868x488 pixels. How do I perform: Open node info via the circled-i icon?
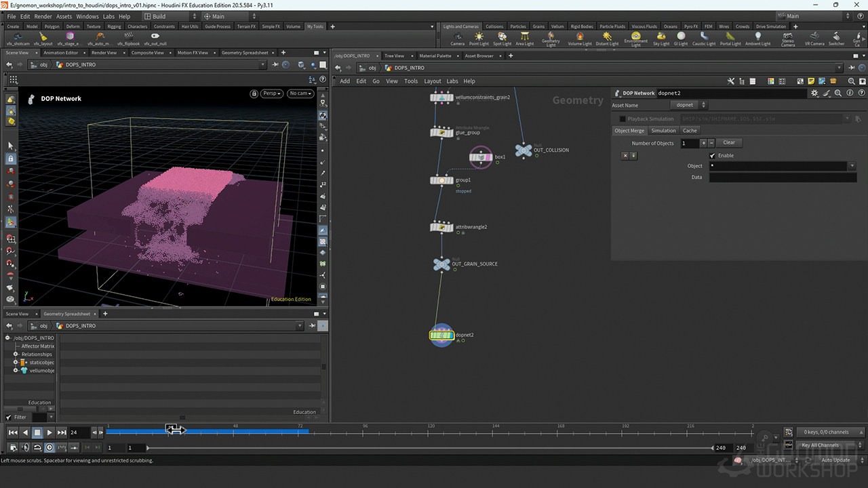[x=850, y=93]
